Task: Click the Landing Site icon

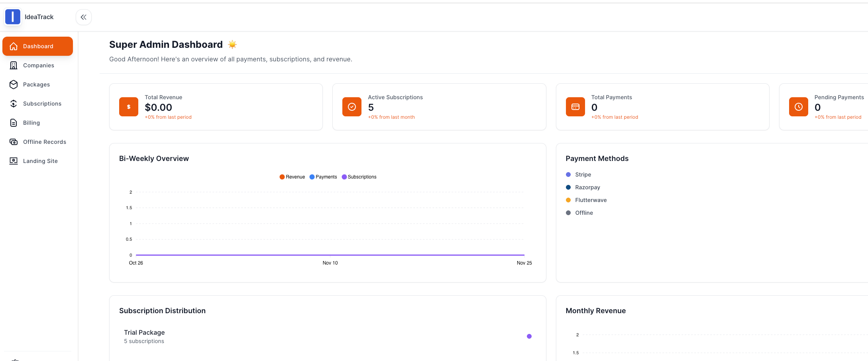Action: (x=14, y=161)
